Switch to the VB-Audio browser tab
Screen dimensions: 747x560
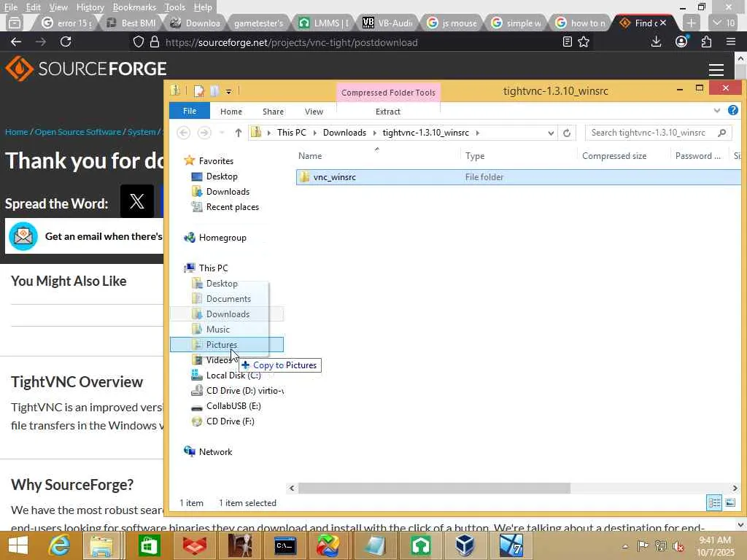[x=387, y=23]
